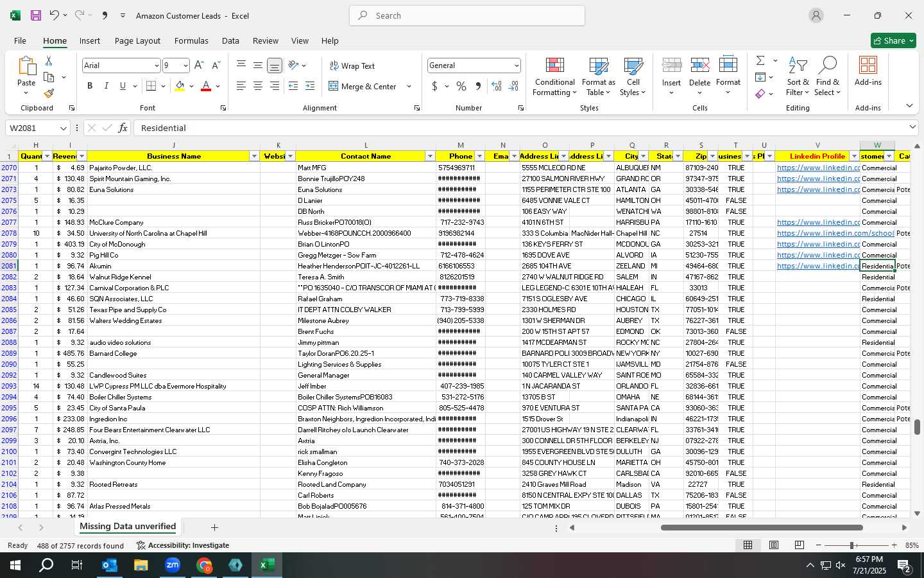Image resolution: width=924 pixels, height=578 pixels.
Task: Click AutoSum sigma icon
Action: coord(760,60)
